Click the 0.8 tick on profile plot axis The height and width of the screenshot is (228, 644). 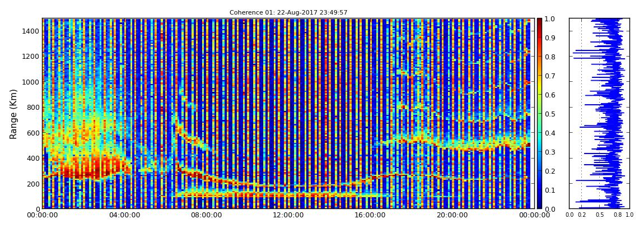click(617, 215)
